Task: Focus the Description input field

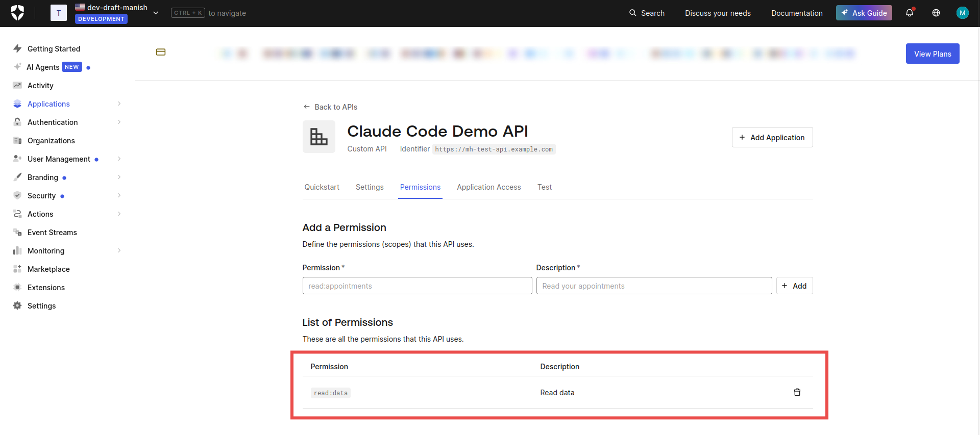Action: [654, 286]
